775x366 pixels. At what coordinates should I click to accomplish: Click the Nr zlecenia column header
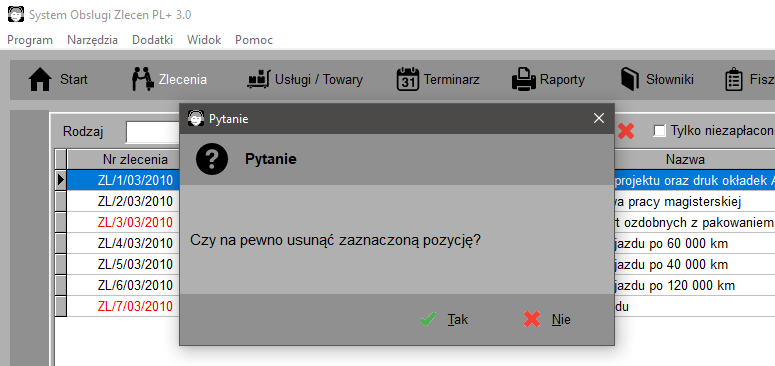(x=135, y=160)
